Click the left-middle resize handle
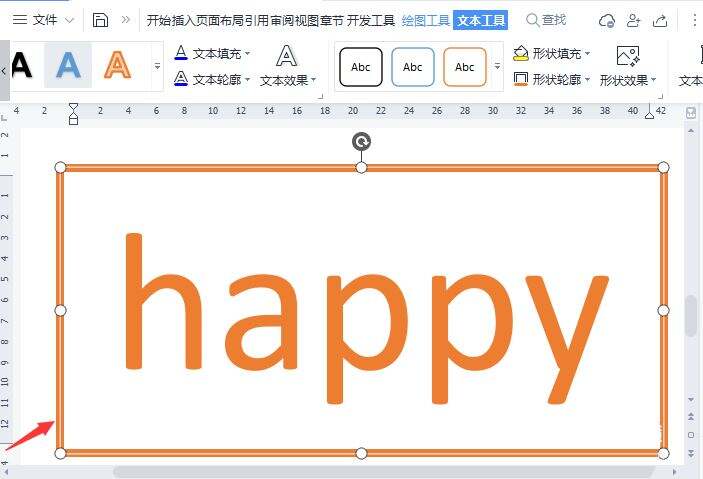Screen dimensions: 703x479 pos(60,310)
